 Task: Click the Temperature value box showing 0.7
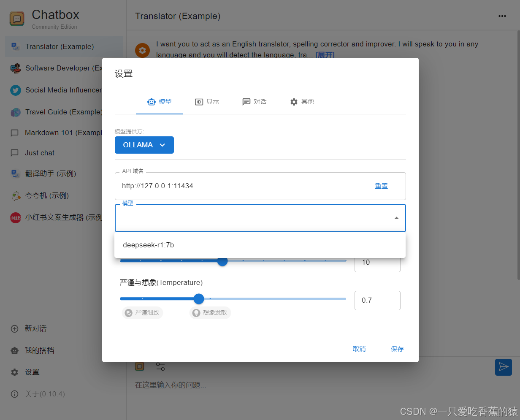tap(377, 301)
